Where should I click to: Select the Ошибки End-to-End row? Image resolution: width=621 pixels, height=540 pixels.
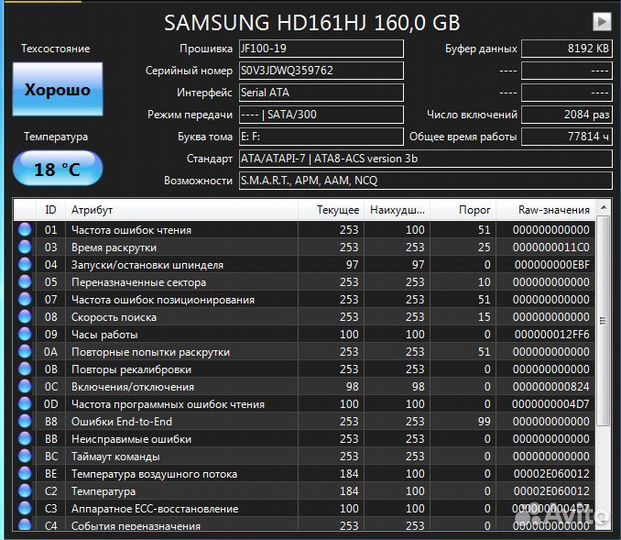(x=304, y=422)
